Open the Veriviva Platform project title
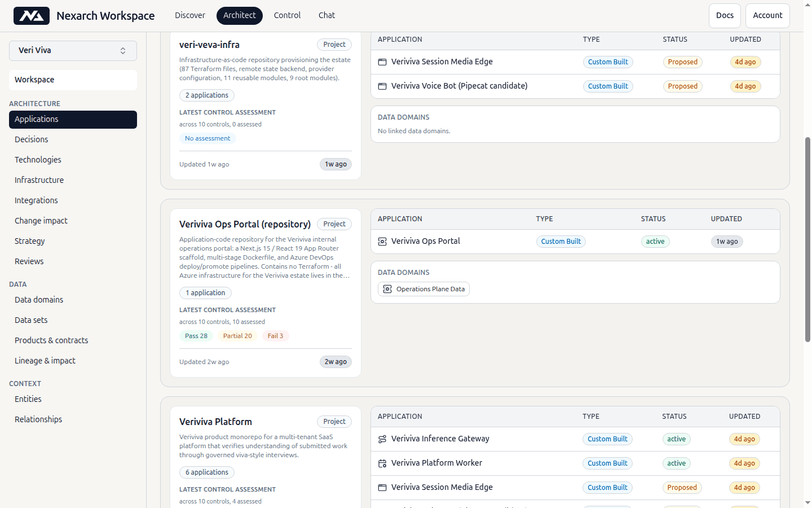 (215, 422)
